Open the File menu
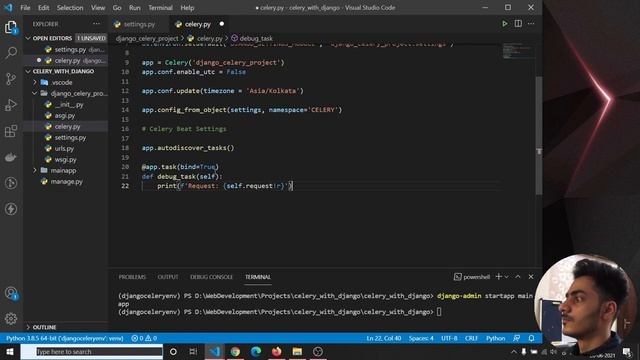The height and width of the screenshot is (360, 640). (x=25, y=7)
